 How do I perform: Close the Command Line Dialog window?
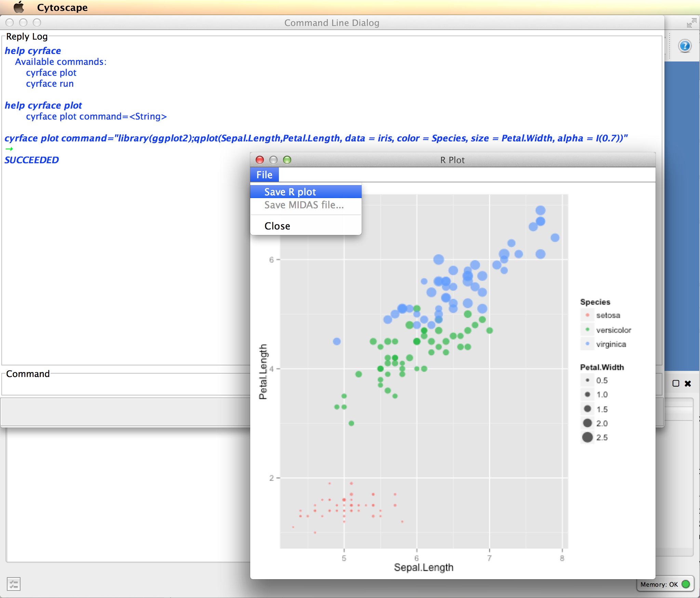pos(10,23)
